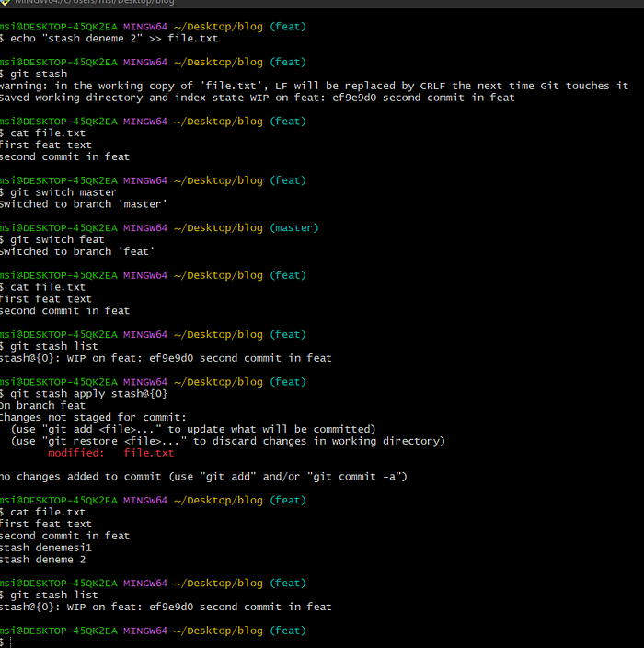This screenshot has width=644, height=648.
Task: Click the red "file.txt" filename
Action: pos(149,453)
